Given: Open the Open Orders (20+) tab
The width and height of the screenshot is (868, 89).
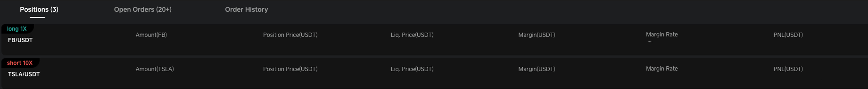Looking at the screenshot, I should pos(143,10).
